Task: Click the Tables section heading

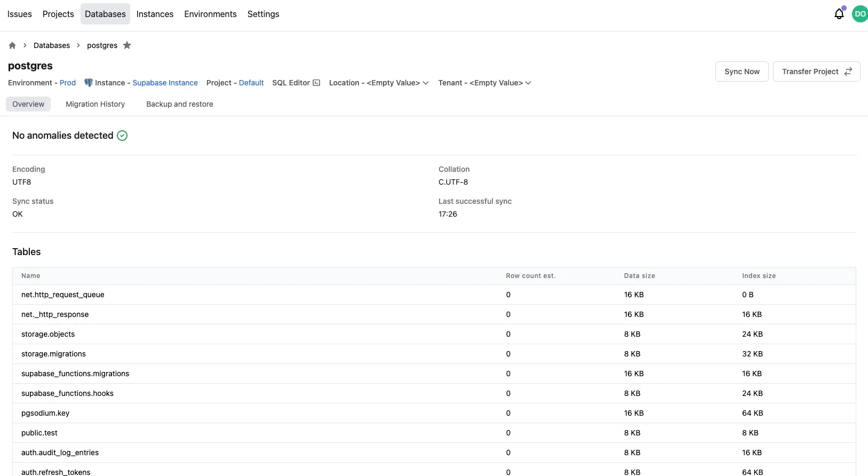Action: point(27,252)
